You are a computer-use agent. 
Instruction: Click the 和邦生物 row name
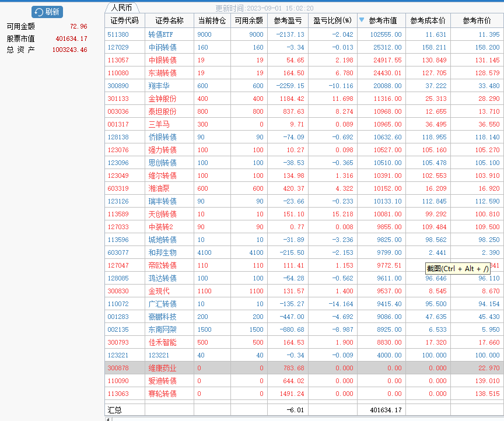pyautogui.click(x=162, y=252)
